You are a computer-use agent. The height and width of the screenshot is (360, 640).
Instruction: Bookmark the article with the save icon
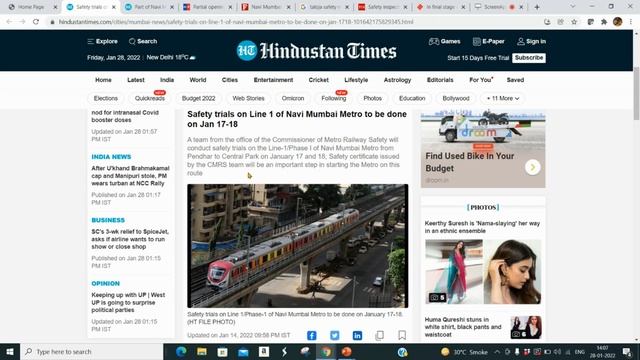pos(402,336)
